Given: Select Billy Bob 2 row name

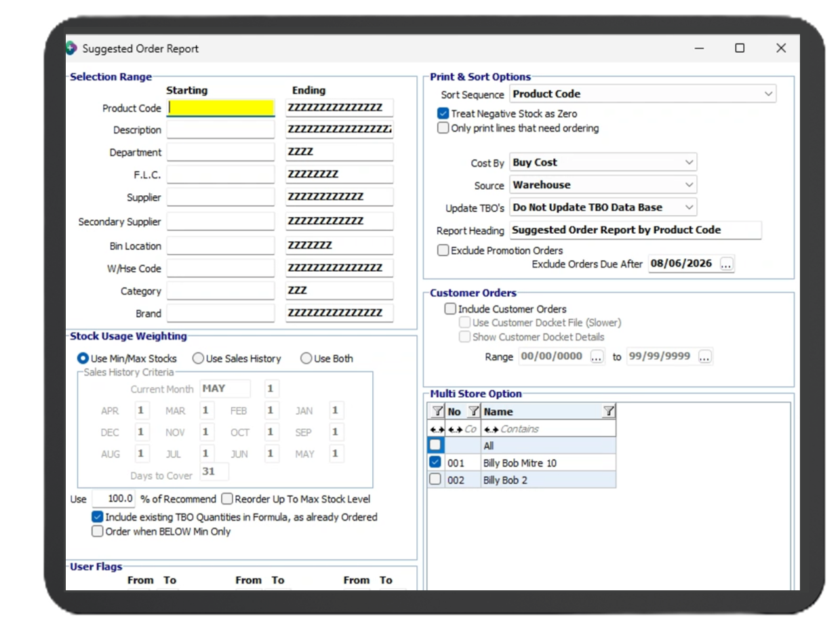Looking at the screenshot, I should tap(506, 480).
